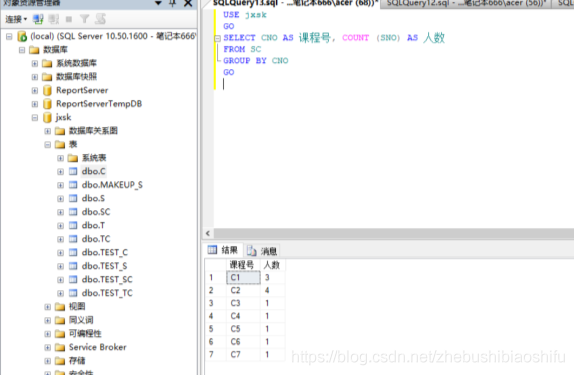
Task: Open the 连接 dropdown in Object Explorer
Action: pos(16,19)
